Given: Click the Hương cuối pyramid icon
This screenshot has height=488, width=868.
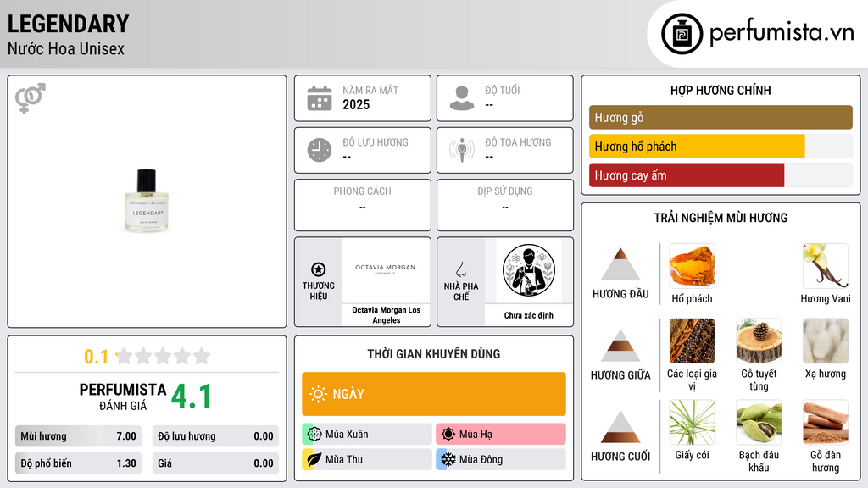Looking at the screenshot, I should pyautogui.click(x=620, y=427).
